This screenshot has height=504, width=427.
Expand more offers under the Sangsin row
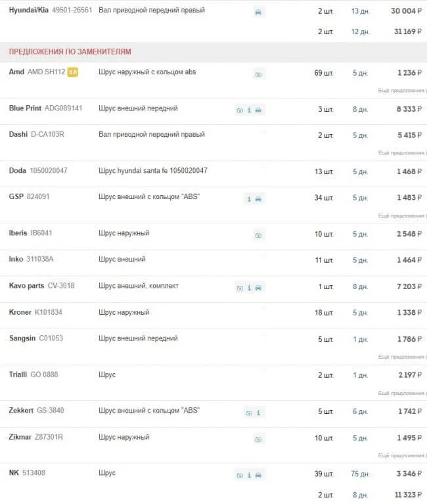(x=402, y=357)
